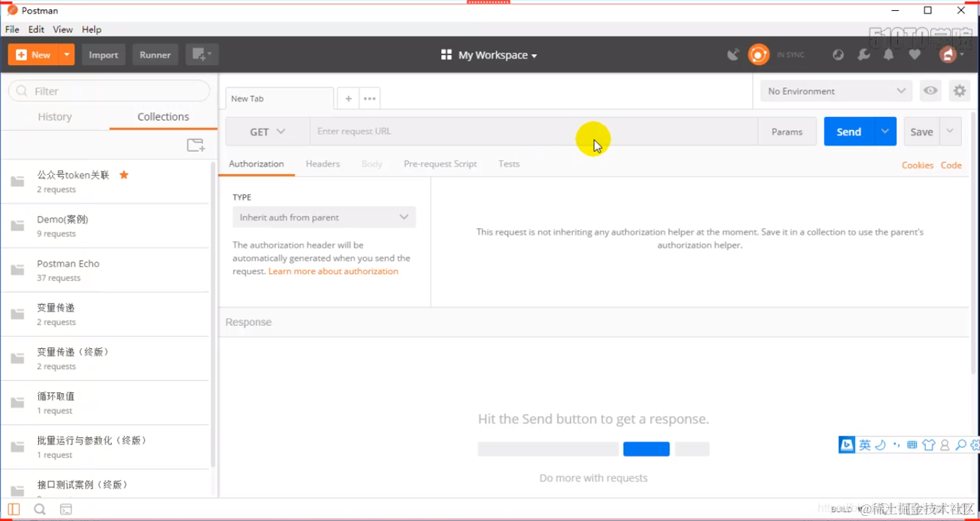Open the Help menu

pos(92,30)
